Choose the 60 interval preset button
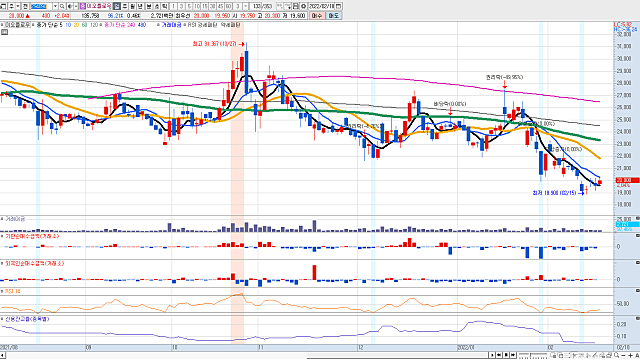The image size is (640, 360). point(228,7)
